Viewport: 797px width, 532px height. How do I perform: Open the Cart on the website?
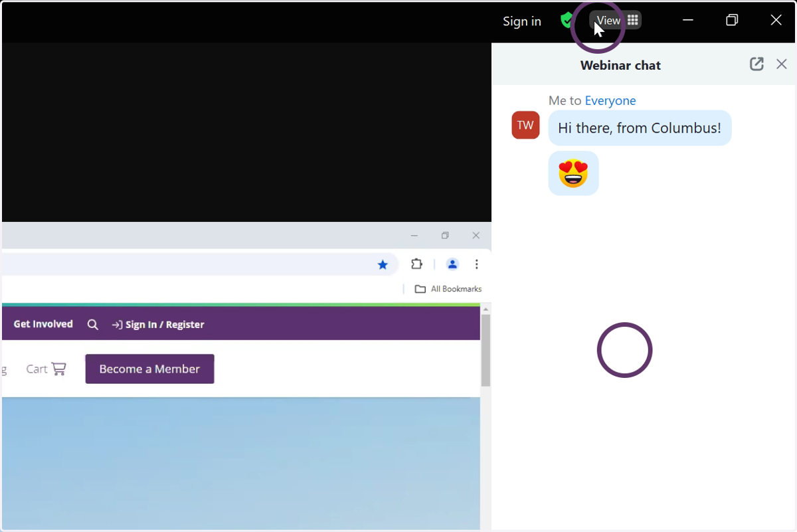[x=46, y=369]
